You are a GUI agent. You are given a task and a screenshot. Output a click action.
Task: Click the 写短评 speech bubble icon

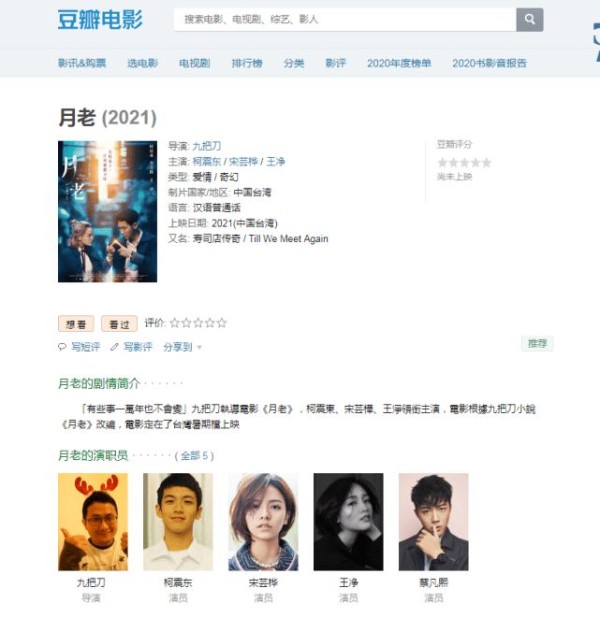[x=62, y=347]
